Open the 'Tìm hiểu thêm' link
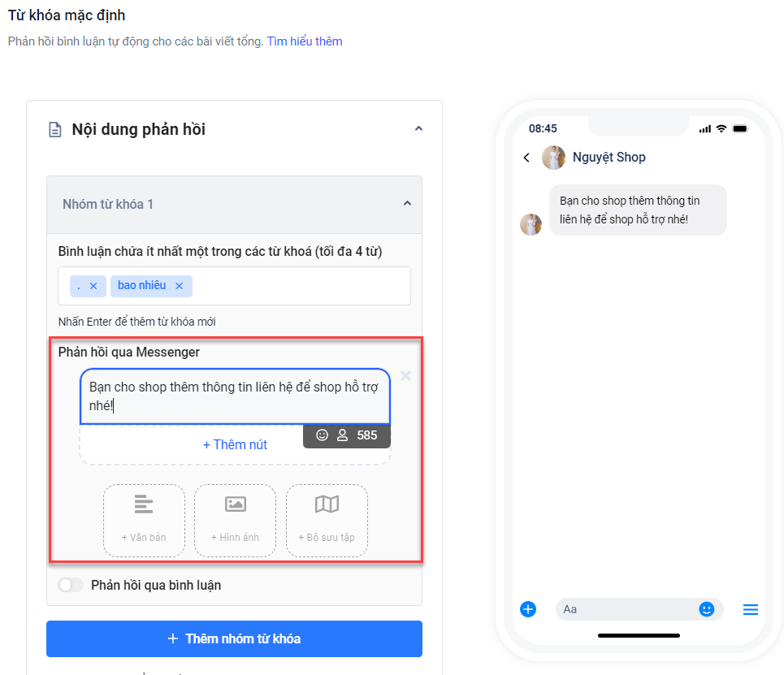Screen dimensions: 784x675 pyautogui.click(x=305, y=41)
